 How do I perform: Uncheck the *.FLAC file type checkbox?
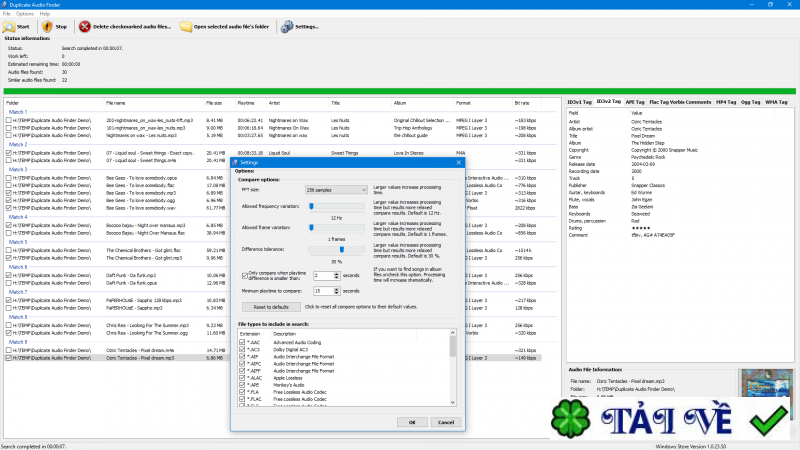242,399
